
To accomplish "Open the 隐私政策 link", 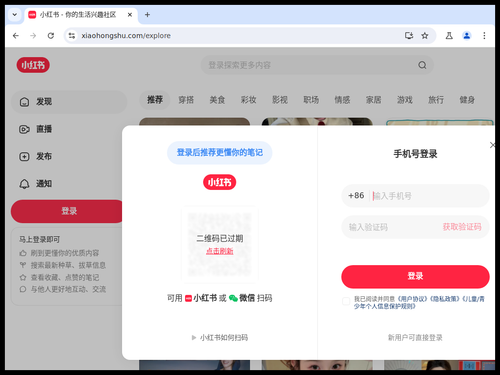I will click(444, 299).
